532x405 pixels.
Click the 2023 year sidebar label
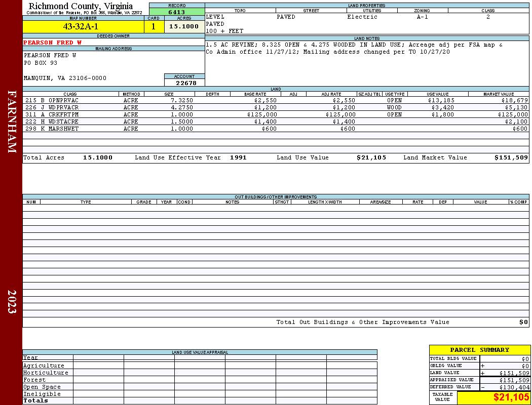[x=12, y=301]
